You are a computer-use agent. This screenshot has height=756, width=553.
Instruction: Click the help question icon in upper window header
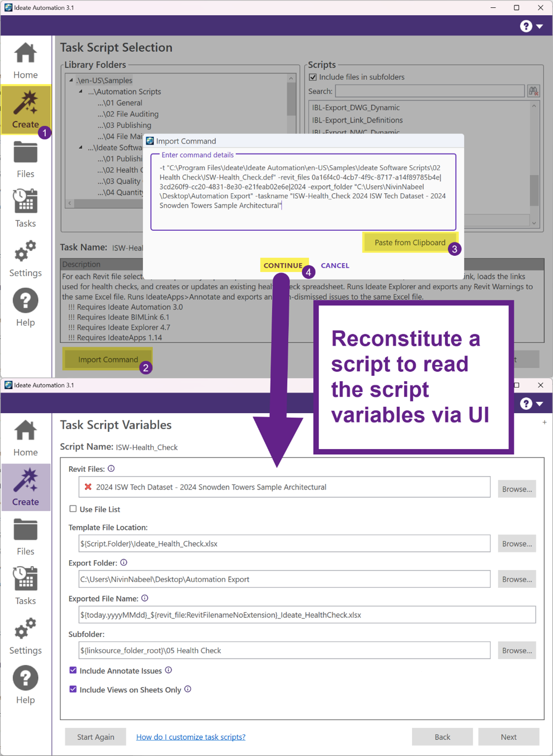tap(526, 26)
